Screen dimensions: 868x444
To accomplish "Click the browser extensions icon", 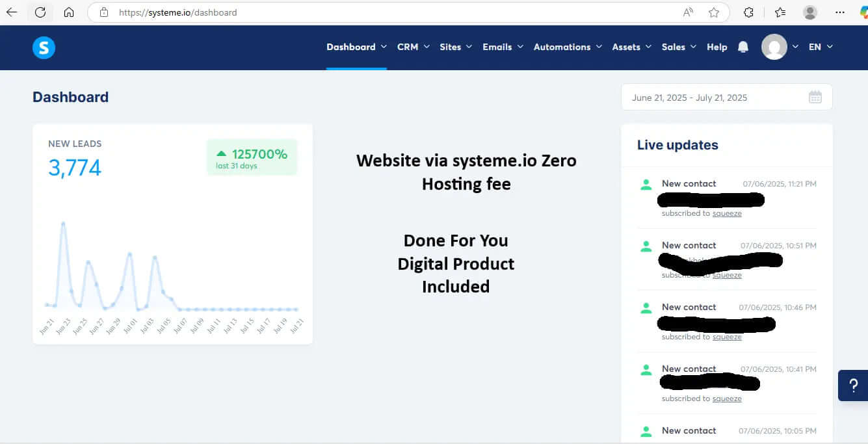I will tap(748, 12).
